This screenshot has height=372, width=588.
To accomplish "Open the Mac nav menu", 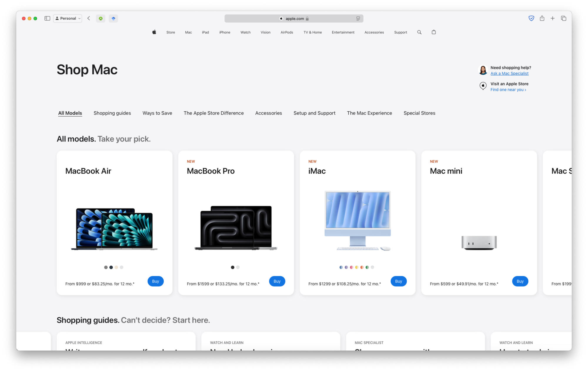I will pyautogui.click(x=188, y=32).
